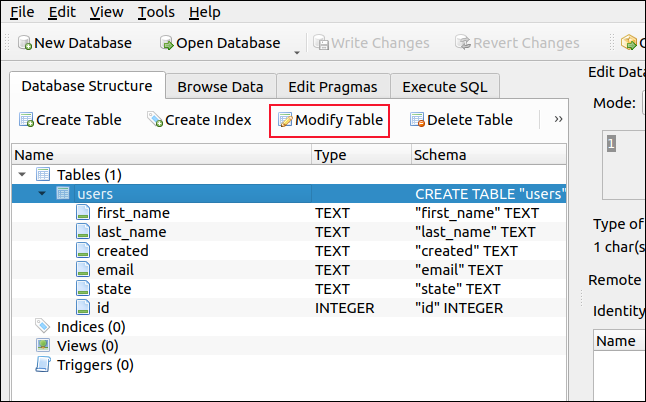Click the New Database toolbar icon
This screenshot has height=402, width=646.
24,43
